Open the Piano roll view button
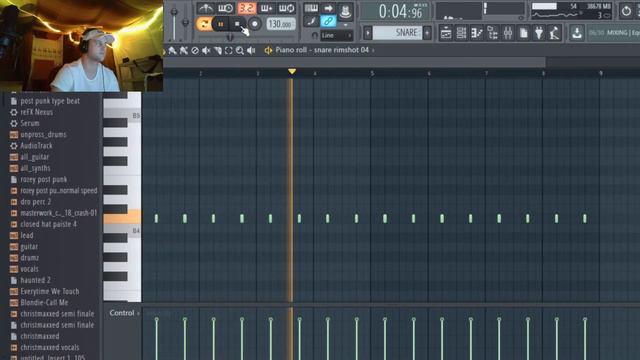Viewport: 640px width, 360px height. click(x=477, y=33)
